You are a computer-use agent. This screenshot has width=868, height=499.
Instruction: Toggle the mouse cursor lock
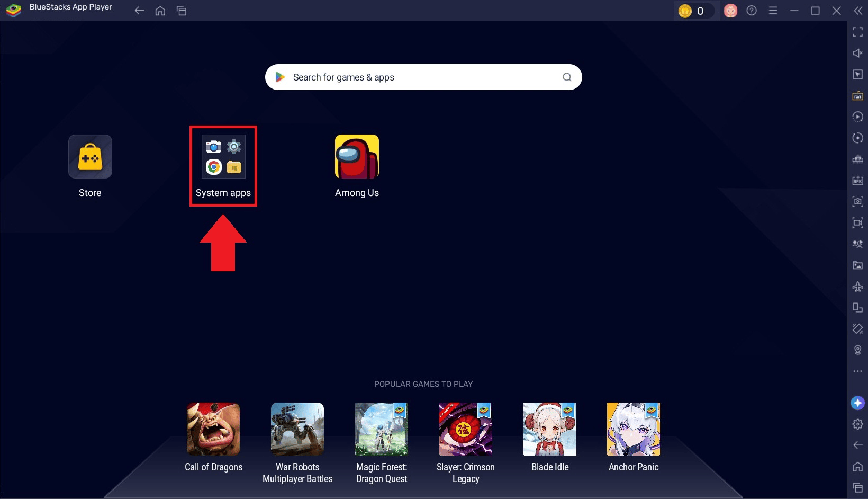coord(858,75)
